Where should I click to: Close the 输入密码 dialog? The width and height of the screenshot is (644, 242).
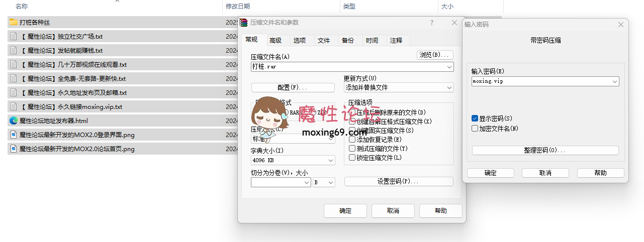coord(621,24)
